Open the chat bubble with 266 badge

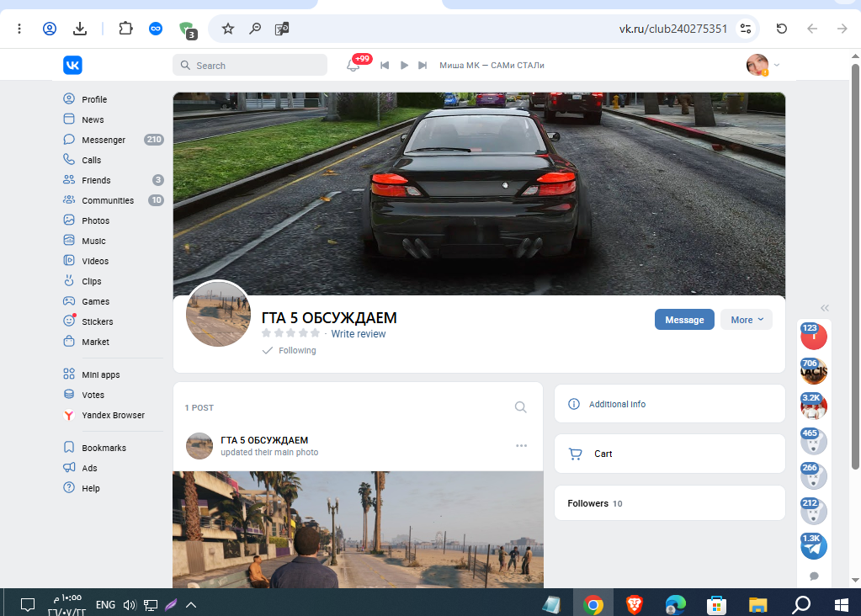(x=813, y=476)
